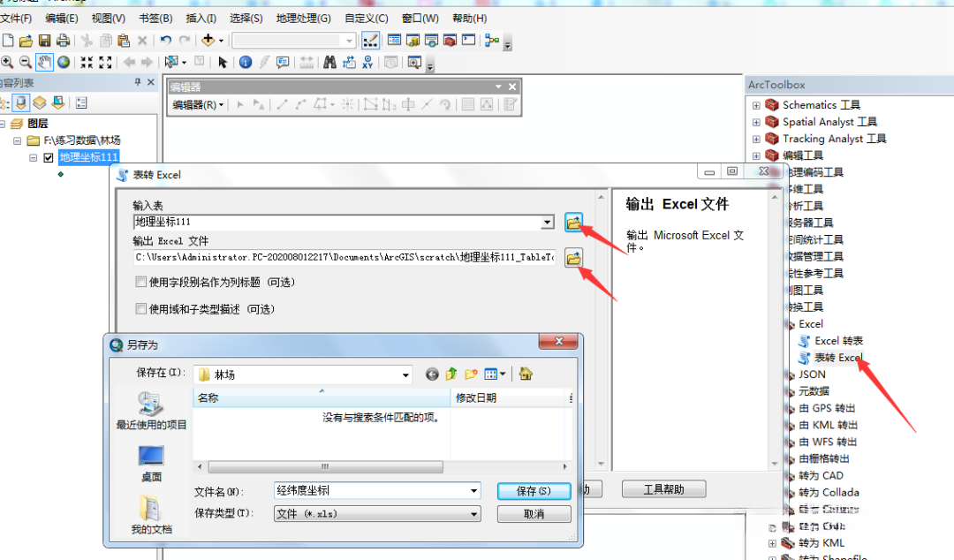Screen dimensions: 954x560
Task: Click the Identify tool icon
Action: tap(246, 62)
